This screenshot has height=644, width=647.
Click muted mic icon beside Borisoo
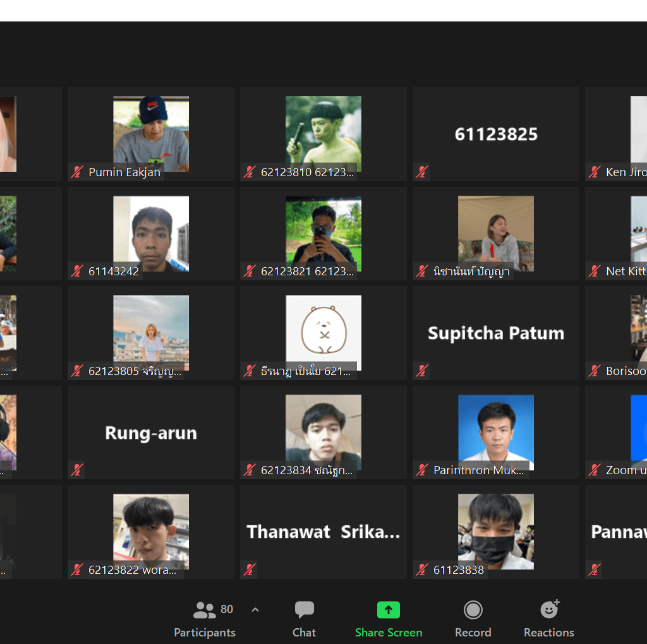pos(595,371)
